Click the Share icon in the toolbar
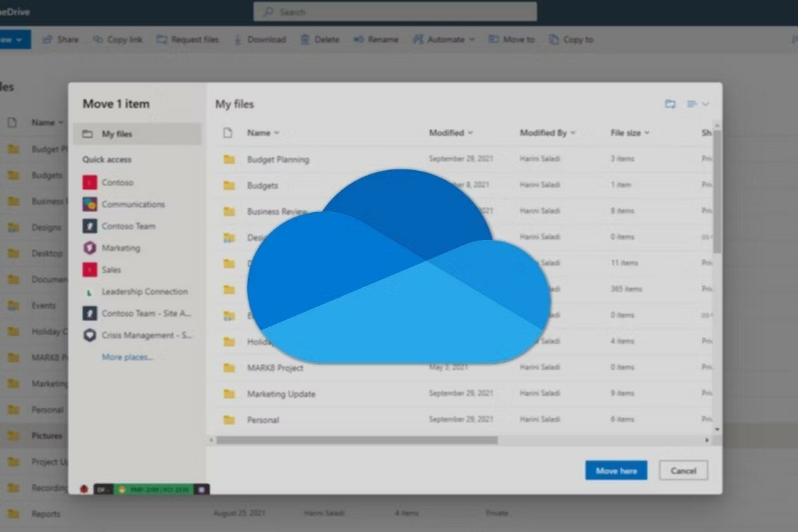The width and height of the screenshot is (798, 532). point(47,39)
